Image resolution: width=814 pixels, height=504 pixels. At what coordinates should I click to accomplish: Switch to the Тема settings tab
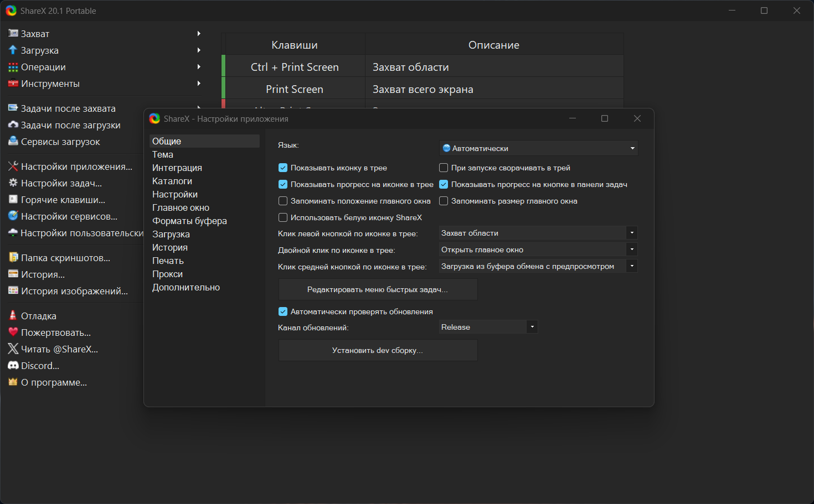click(x=204, y=154)
